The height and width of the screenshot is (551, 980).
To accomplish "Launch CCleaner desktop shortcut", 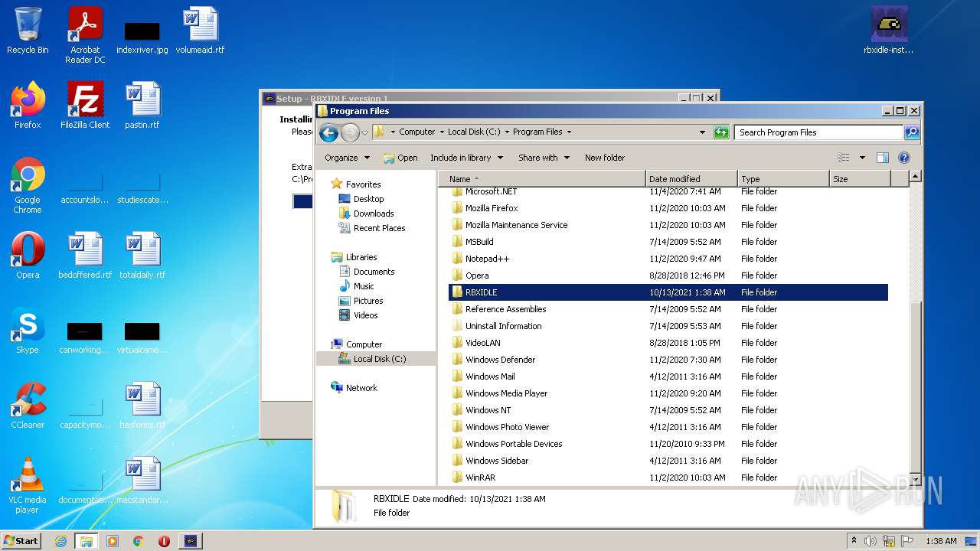I will click(28, 406).
